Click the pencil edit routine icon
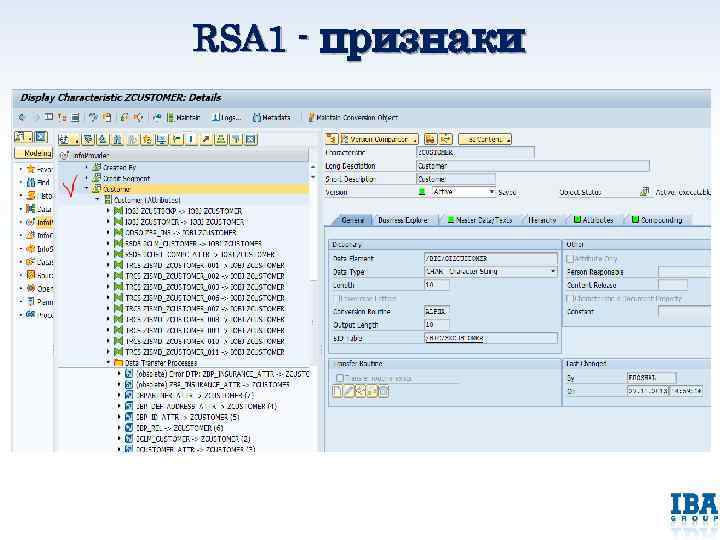Viewport: 720px width, 540px height. [x=349, y=391]
